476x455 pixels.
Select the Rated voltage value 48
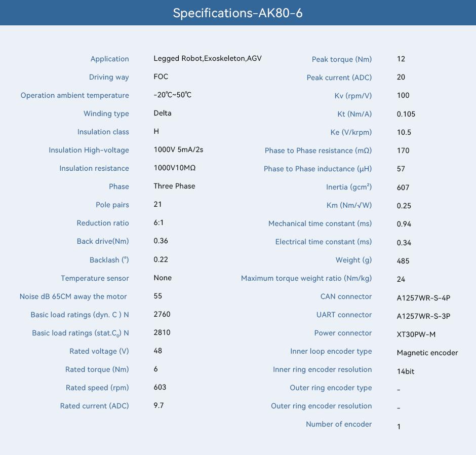coord(158,351)
